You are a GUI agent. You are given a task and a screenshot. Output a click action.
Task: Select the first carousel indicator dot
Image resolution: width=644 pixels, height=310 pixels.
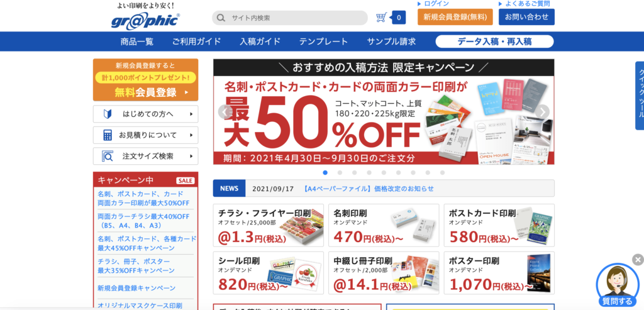(325, 172)
